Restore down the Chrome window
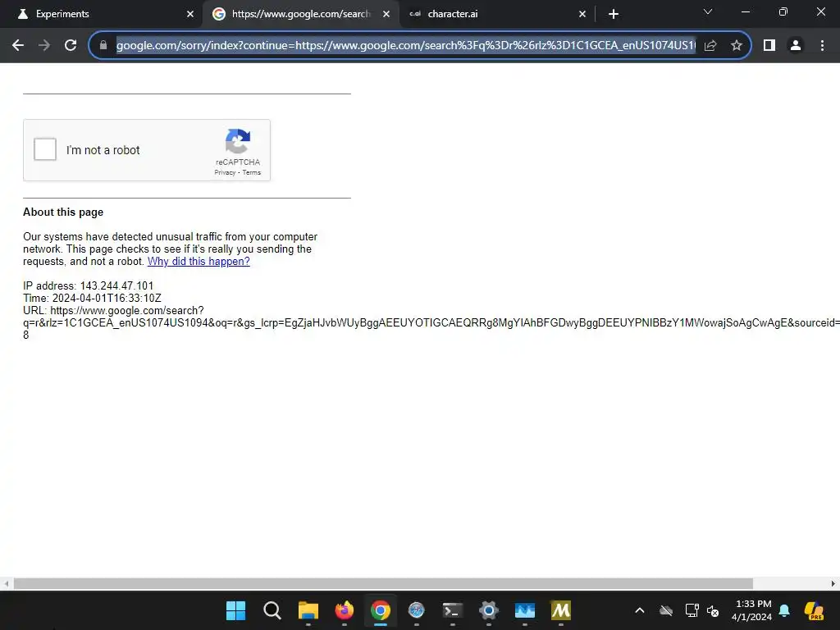 pos(783,11)
